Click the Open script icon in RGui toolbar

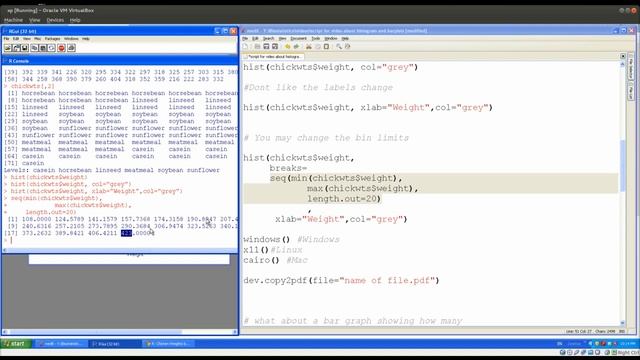pos(8,48)
